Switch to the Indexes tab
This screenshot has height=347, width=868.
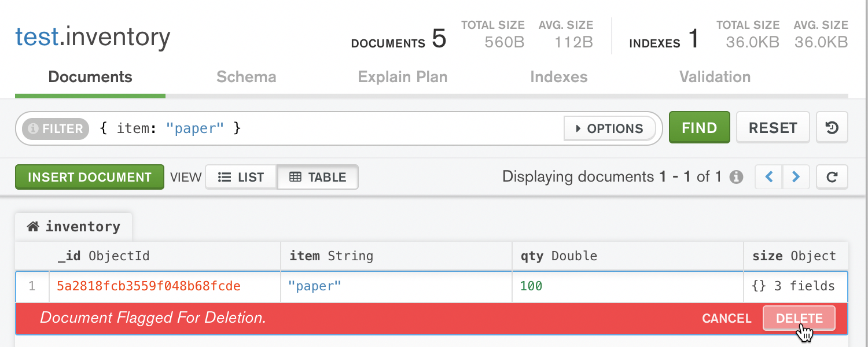[x=558, y=77]
